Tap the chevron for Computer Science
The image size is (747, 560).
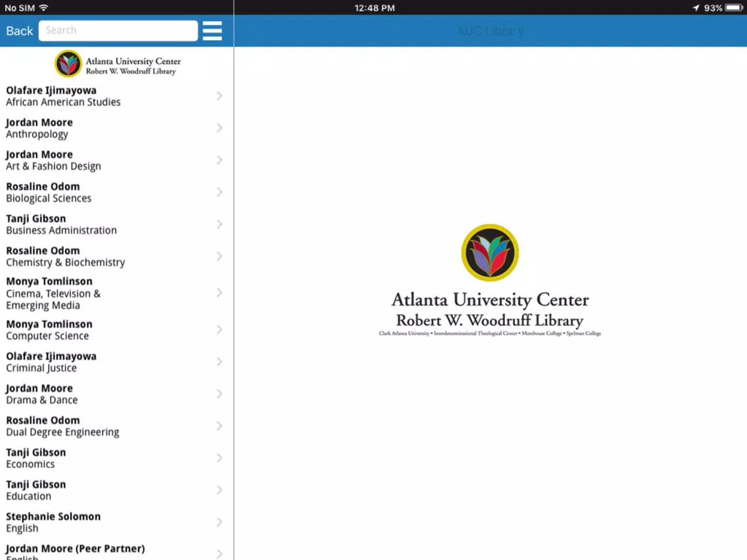219,329
